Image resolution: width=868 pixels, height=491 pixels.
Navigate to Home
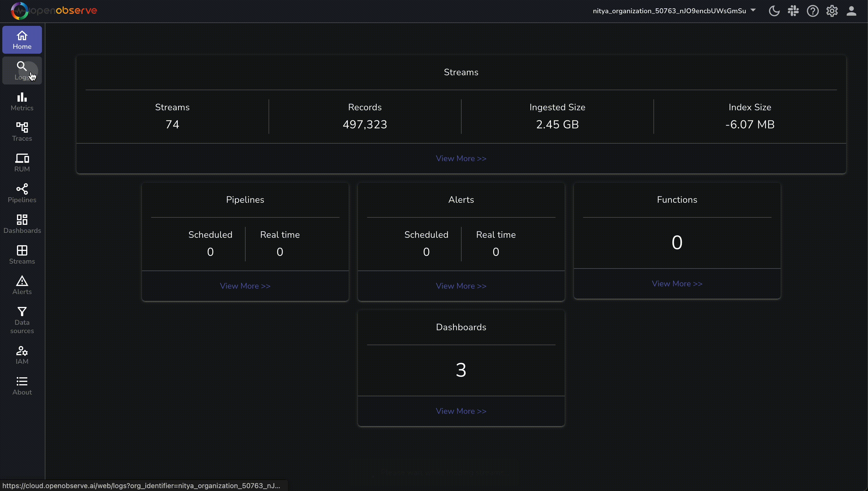22,39
